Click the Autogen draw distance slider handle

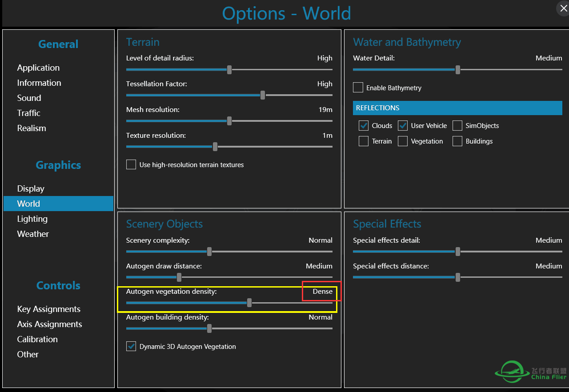(x=179, y=277)
